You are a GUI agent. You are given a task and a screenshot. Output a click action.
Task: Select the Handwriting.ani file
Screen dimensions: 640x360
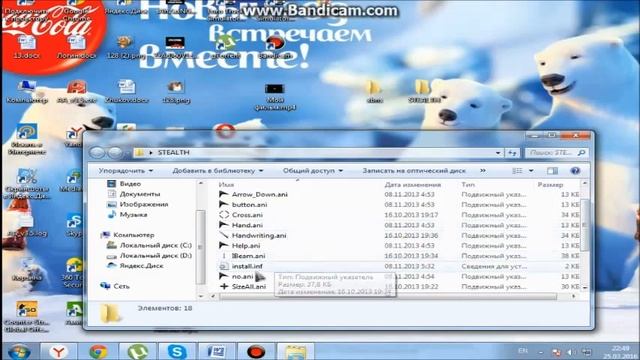259,235
